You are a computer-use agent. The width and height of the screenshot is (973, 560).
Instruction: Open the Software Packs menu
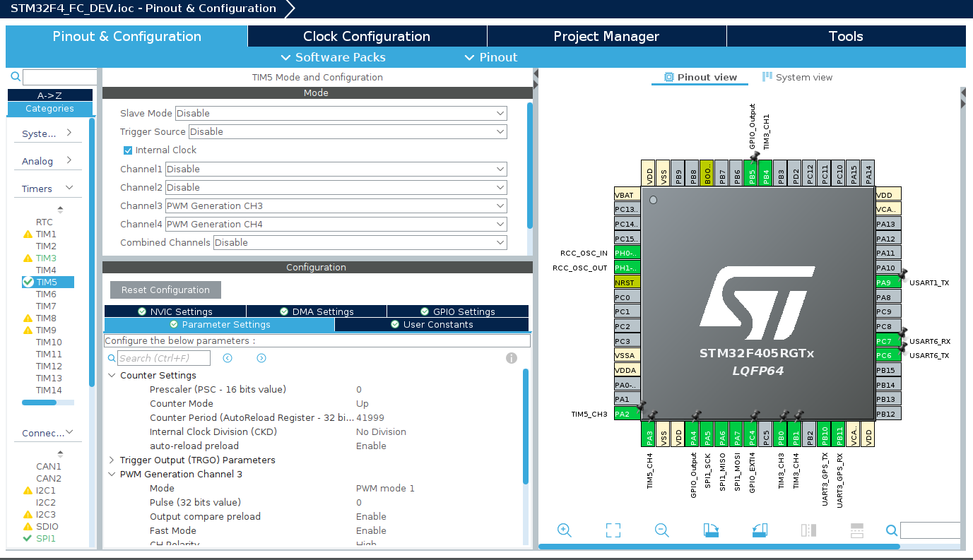(334, 57)
